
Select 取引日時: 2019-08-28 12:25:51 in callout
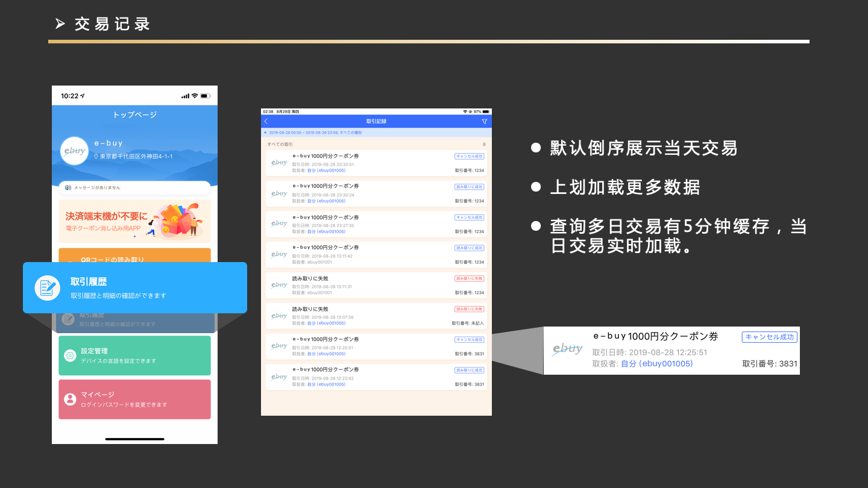coord(650,352)
